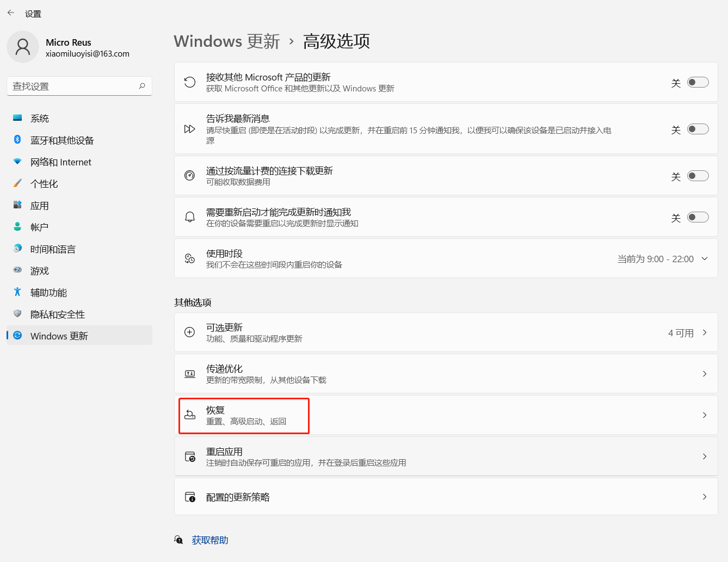Click the Micro Reus account name

(x=69, y=42)
